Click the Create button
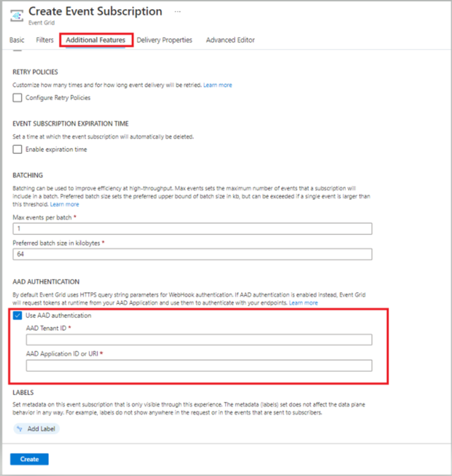Screen dimensions: 452x476 click(x=30, y=459)
